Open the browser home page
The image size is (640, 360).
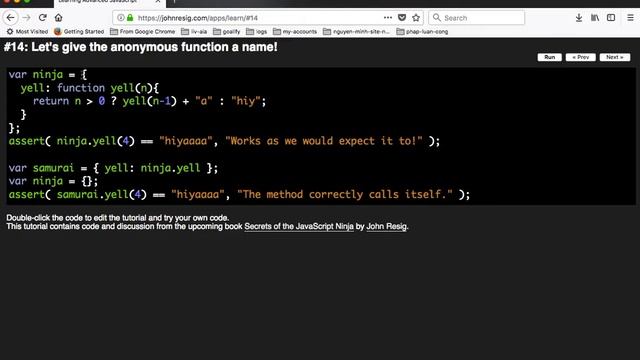(x=58, y=18)
